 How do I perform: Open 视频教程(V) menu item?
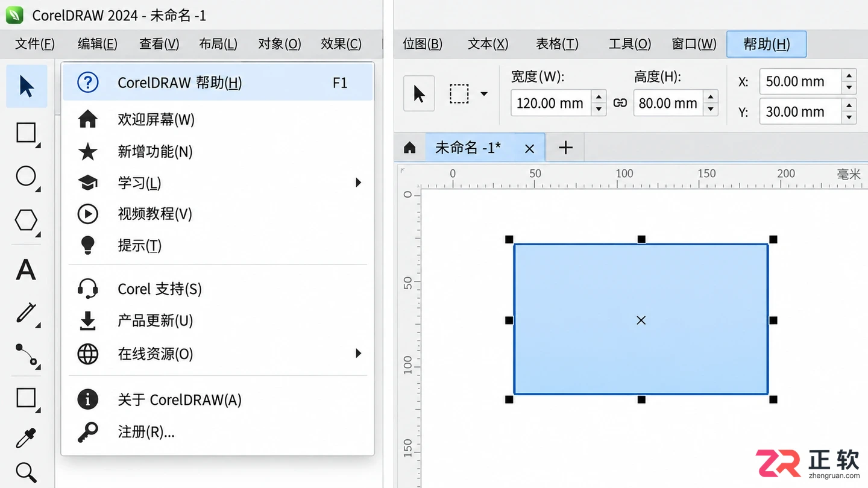(218, 214)
